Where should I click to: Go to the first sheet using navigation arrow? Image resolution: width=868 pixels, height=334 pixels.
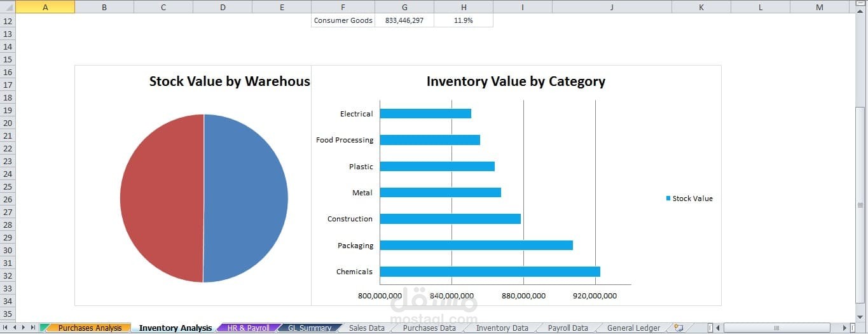pyautogui.click(x=6, y=328)
